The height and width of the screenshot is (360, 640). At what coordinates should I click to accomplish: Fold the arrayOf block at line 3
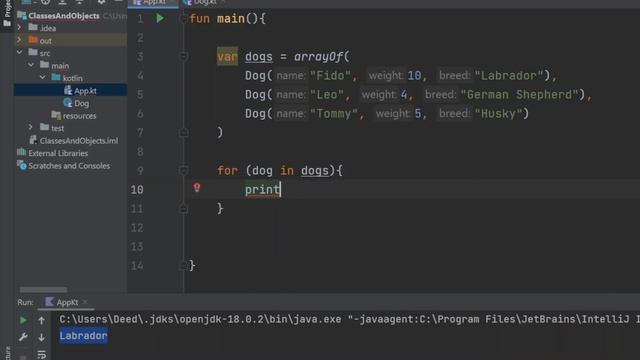(x=184, y=56)
